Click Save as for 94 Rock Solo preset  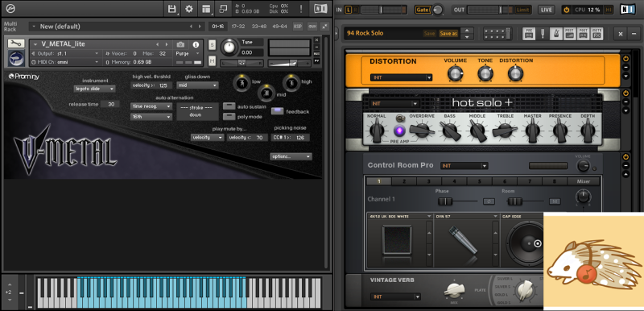[x=448, y=33]
